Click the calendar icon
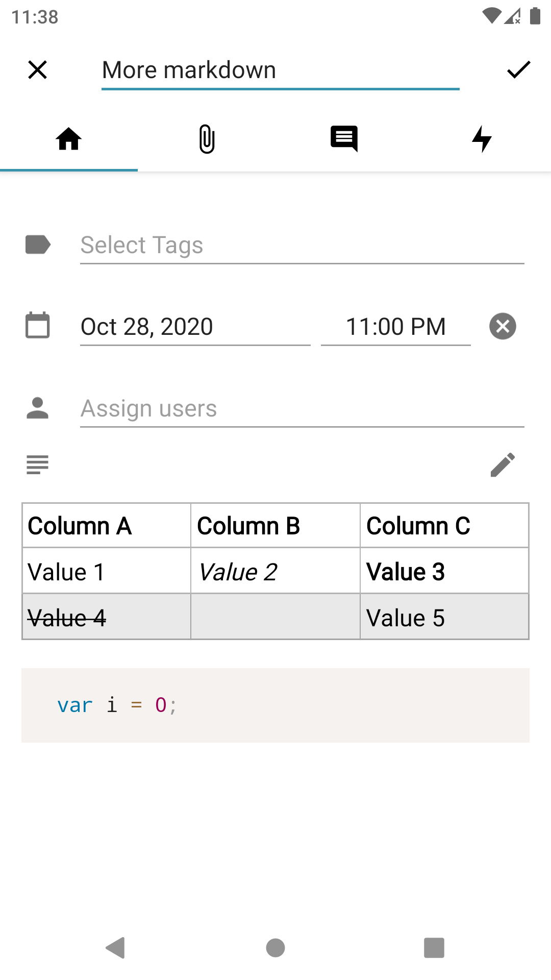 click(38, 325)
